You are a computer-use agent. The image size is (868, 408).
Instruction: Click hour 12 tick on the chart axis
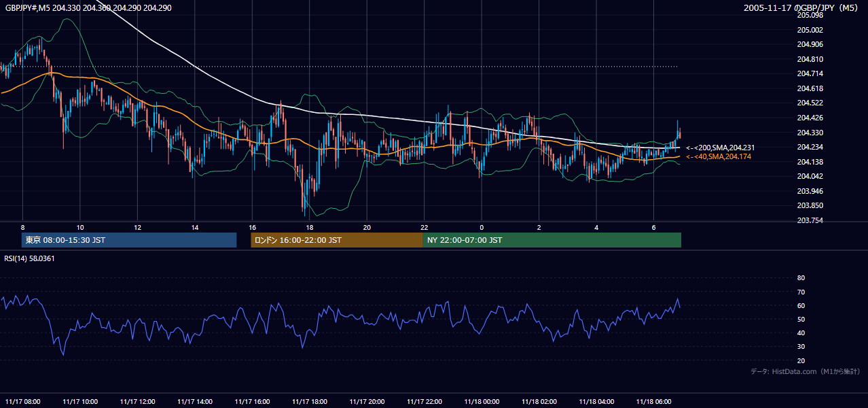click(x=137, y=227)
